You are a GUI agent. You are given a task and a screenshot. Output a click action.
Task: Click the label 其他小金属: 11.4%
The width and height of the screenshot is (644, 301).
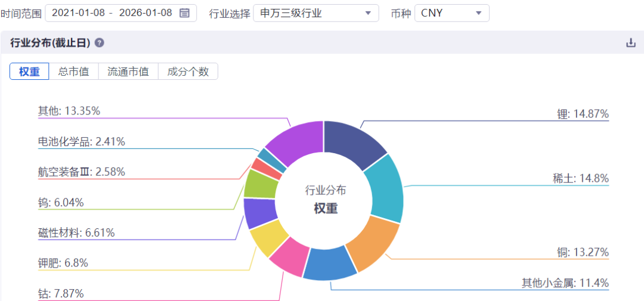coord(565,283)
